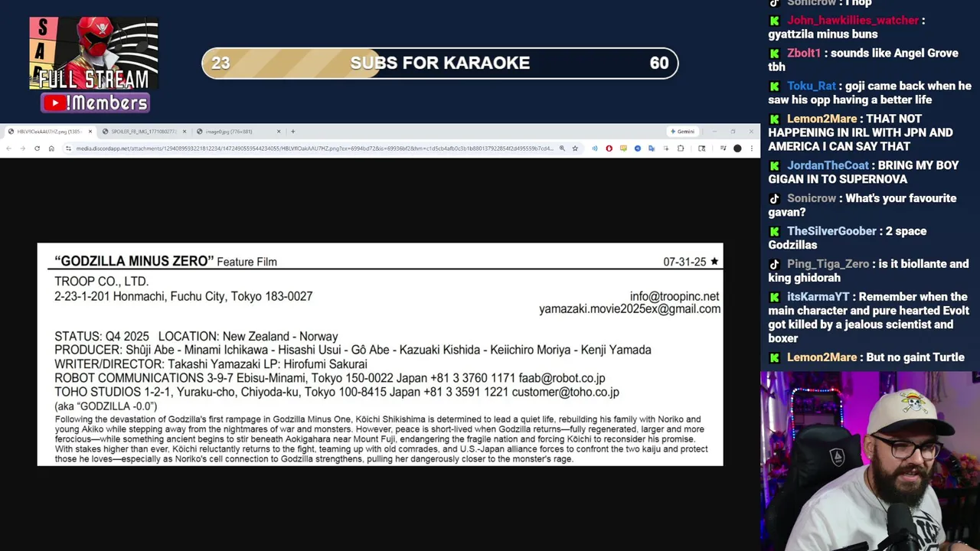Image resolution: width=980 pixels, height=551 pixels.
Task: Open Chrome's three-dot menu
Action: pyautogui.click(x=752, y=148)
